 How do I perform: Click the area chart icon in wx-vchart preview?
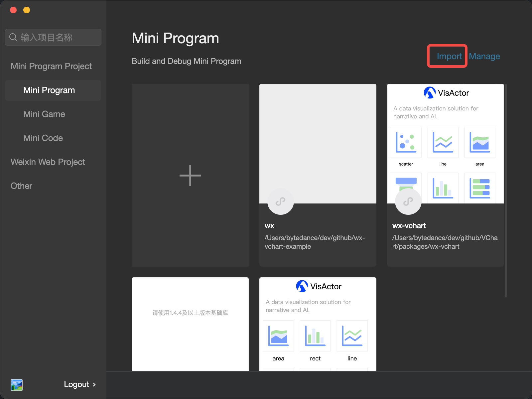pyautogui.click(x=480, y=142)
